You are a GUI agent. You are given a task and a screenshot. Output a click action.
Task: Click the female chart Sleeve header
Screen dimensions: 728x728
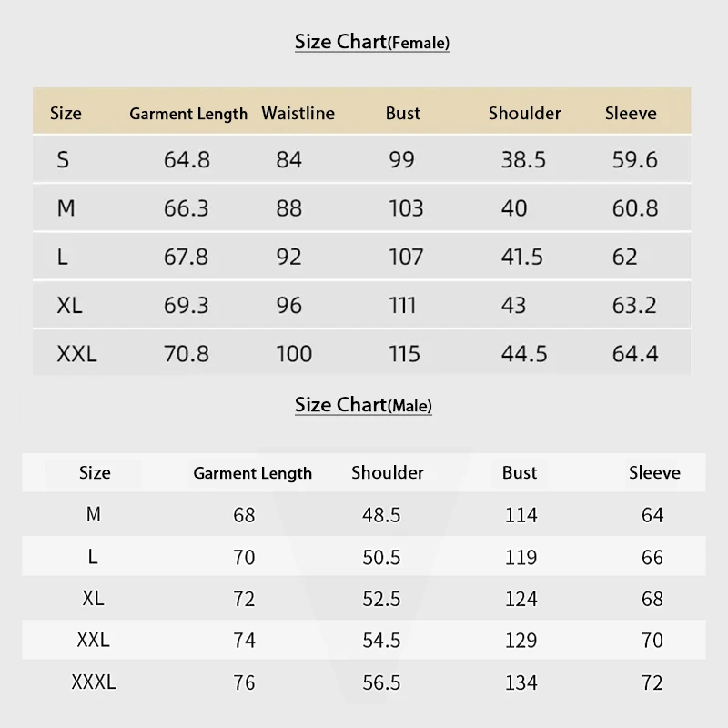pos(631,113)
